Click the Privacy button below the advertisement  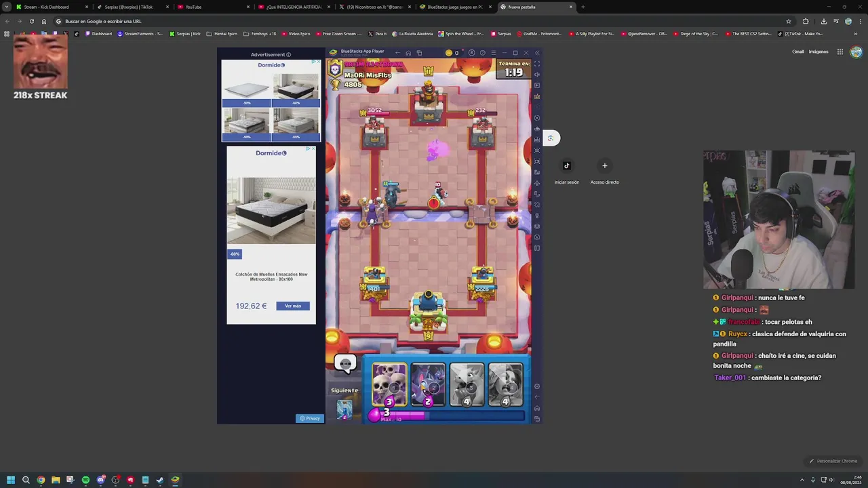(310, 418)
